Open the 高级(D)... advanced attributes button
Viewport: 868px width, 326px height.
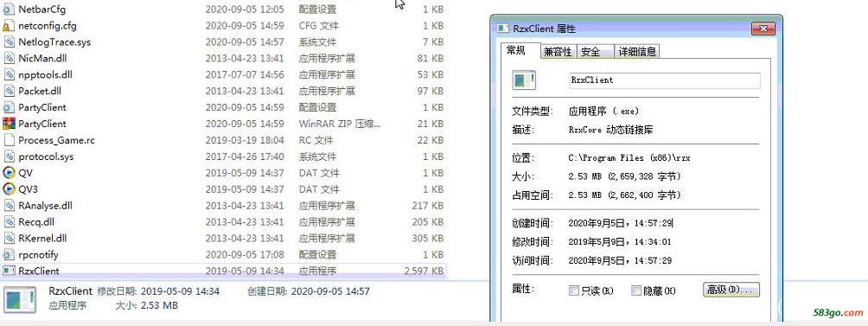tap(731, 290)
